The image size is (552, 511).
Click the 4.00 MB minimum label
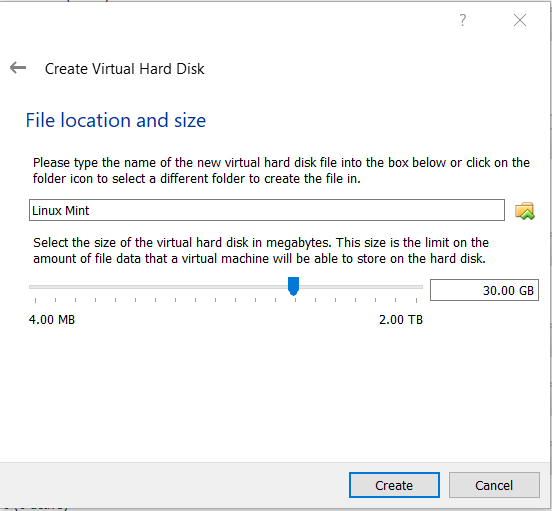(x=52, y=320)
